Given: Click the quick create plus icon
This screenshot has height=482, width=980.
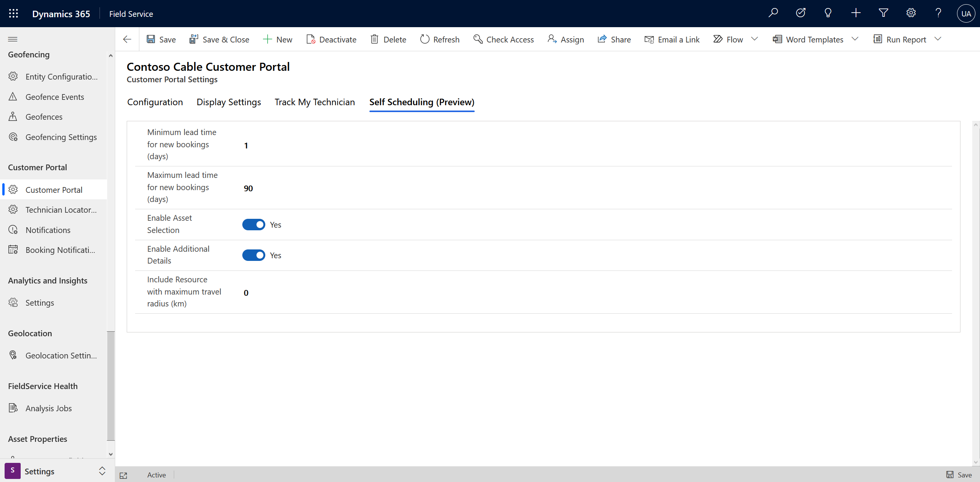Looking at the screenshot, I should pyautogui.click(x=856, y=13).
